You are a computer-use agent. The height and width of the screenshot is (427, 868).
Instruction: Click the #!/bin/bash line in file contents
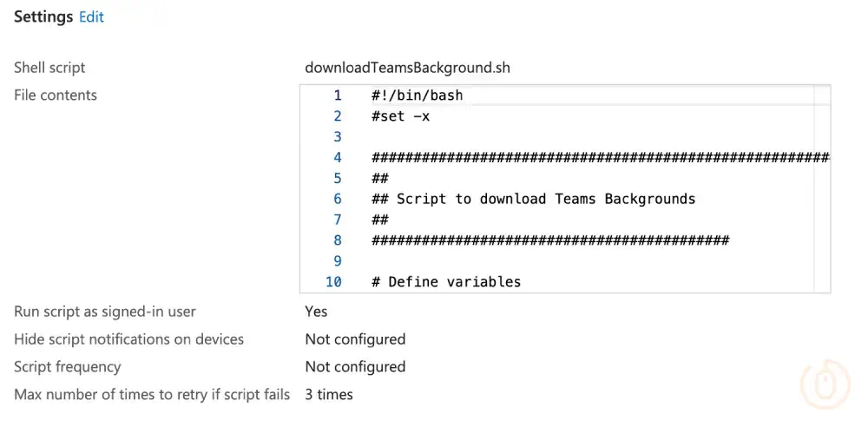(417, 95)
